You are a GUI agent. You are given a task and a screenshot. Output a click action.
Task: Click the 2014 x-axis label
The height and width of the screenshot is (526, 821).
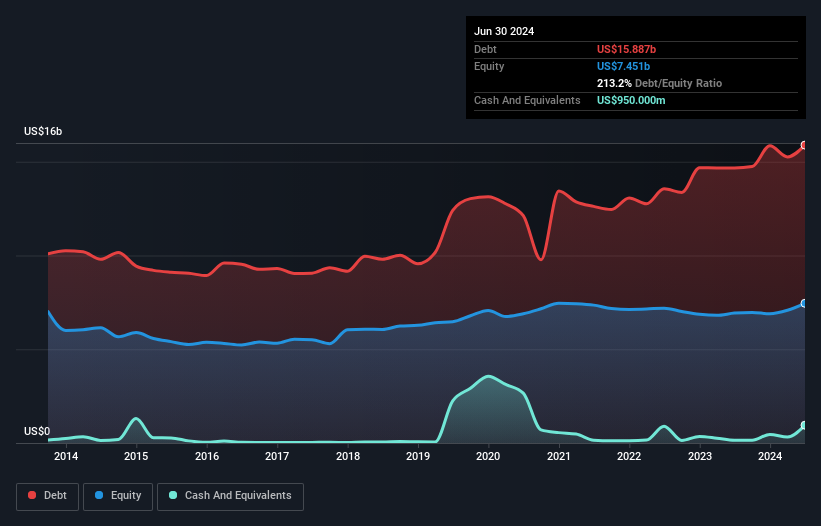66,456
